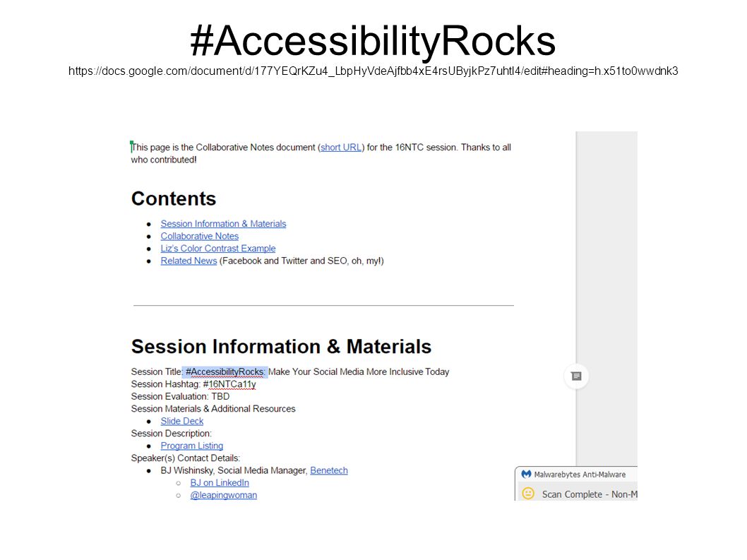Open Liz's Color Contrast Example link

(217, 249)
